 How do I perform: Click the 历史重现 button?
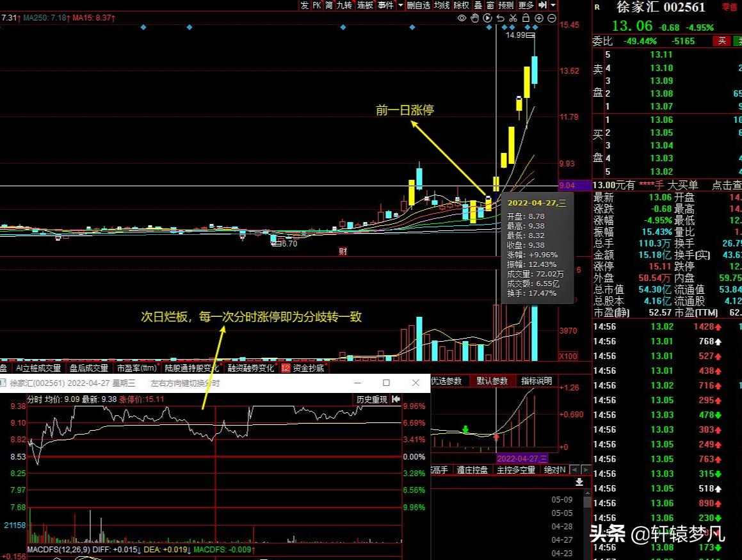[x=372, y=399]
